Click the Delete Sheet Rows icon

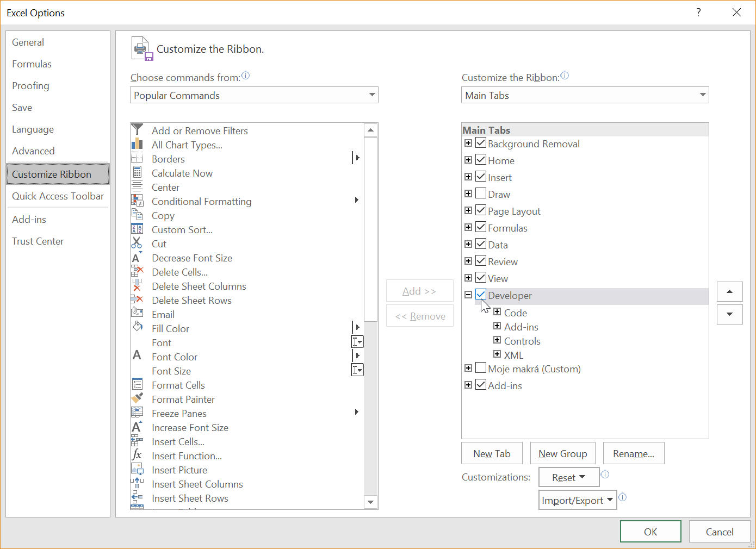click(137, 300)
